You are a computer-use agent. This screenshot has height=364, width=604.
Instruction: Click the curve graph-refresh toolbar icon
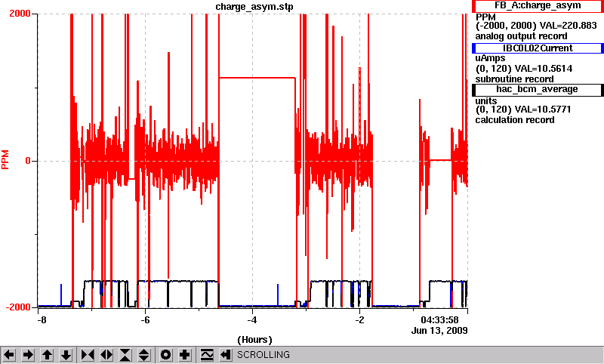207,355
